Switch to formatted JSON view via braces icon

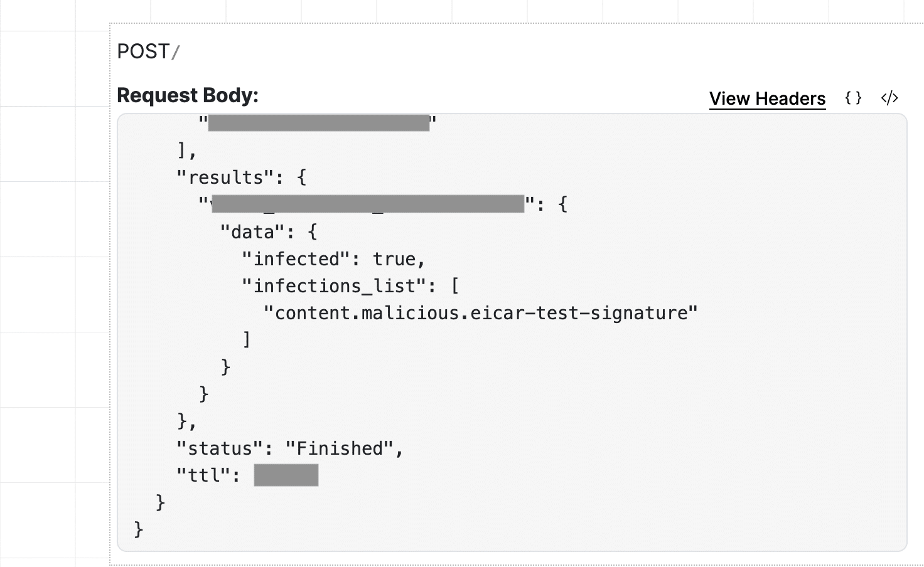(853, 98)
